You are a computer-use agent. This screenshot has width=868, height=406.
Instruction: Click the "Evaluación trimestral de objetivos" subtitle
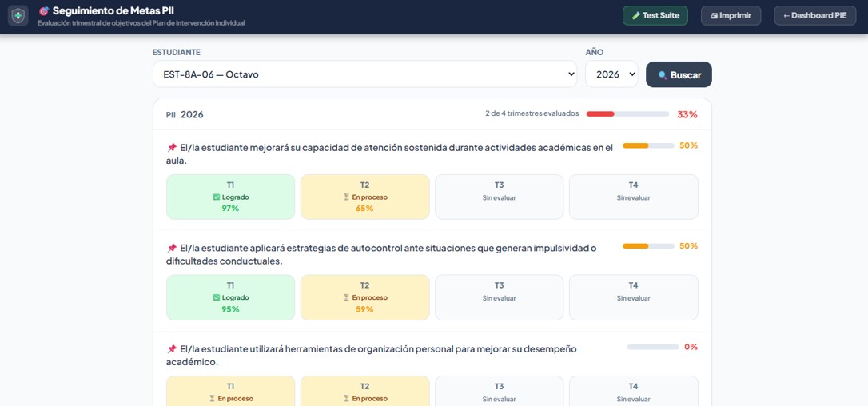(x=141, y=23)
